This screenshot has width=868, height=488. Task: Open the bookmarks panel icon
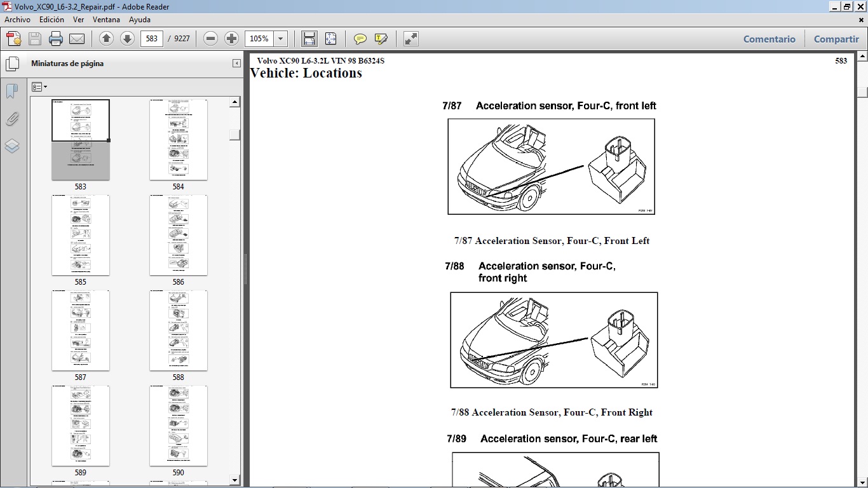12,91
